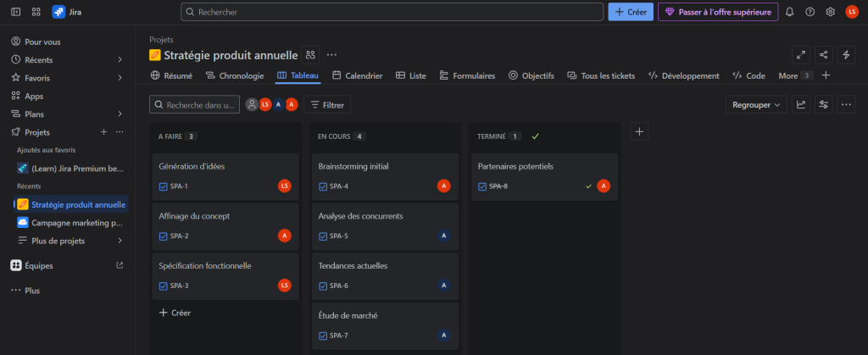The height and width of the screenshot is (355, 868).
Task: Switch to the Calendrier tab
Action: (357, 75)
